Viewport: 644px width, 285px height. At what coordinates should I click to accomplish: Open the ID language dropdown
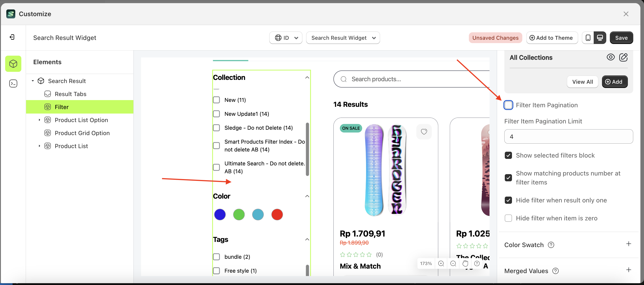click(286, 38)
